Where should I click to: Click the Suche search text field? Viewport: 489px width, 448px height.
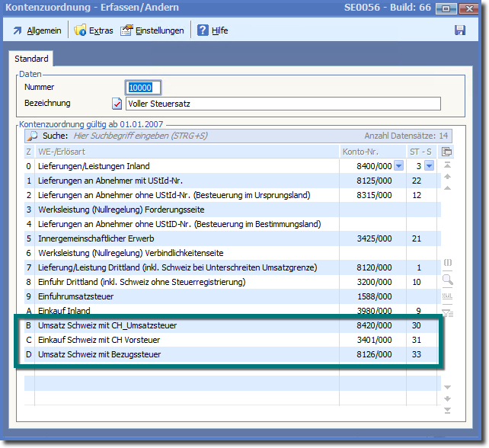[x=198, y=136]
